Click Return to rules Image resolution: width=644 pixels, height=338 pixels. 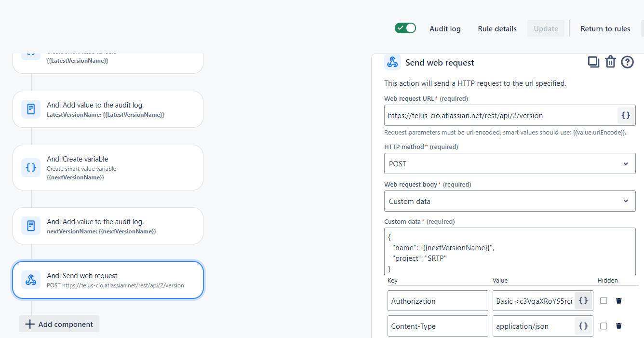(x=605, y=29)
